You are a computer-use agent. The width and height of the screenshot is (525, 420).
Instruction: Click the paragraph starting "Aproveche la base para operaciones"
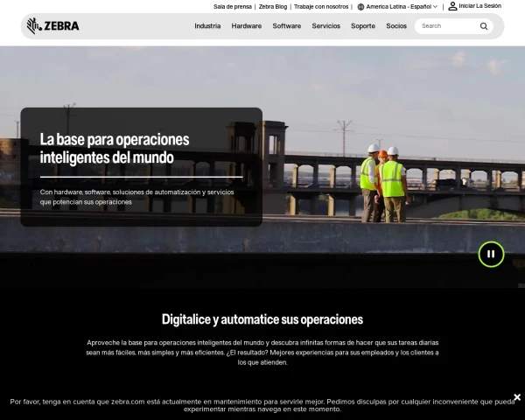coord(262,353)
